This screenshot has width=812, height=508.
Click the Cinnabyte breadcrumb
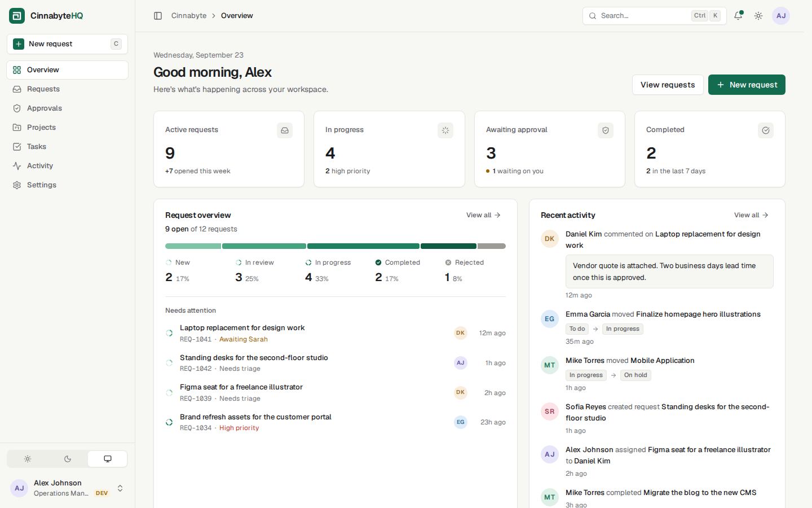189,16
